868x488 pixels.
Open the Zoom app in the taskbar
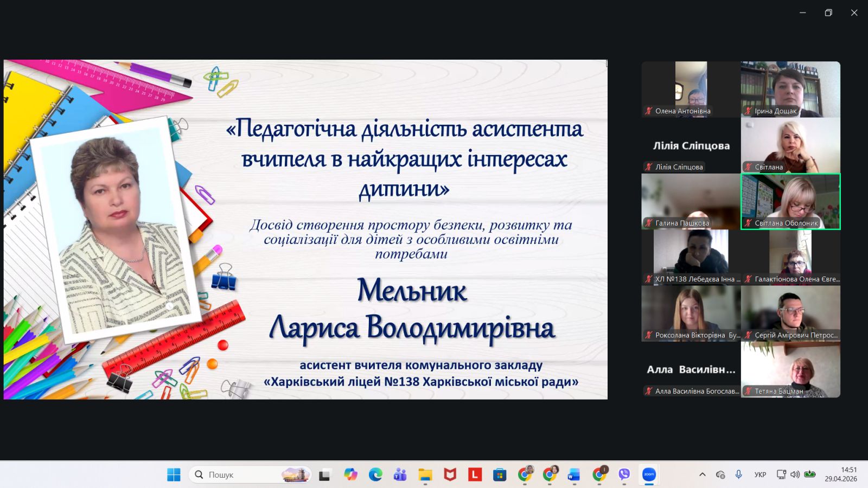coord(649,474)
